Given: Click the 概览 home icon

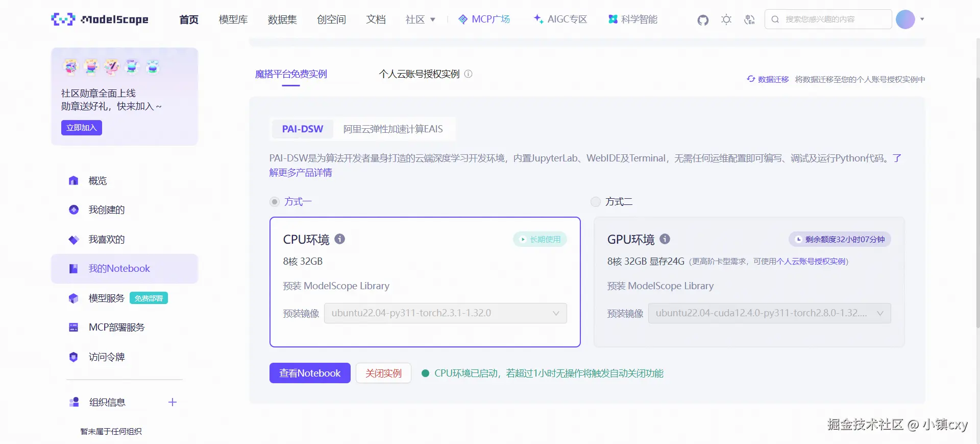Looking at the screenshot, I should pos(73,180).
